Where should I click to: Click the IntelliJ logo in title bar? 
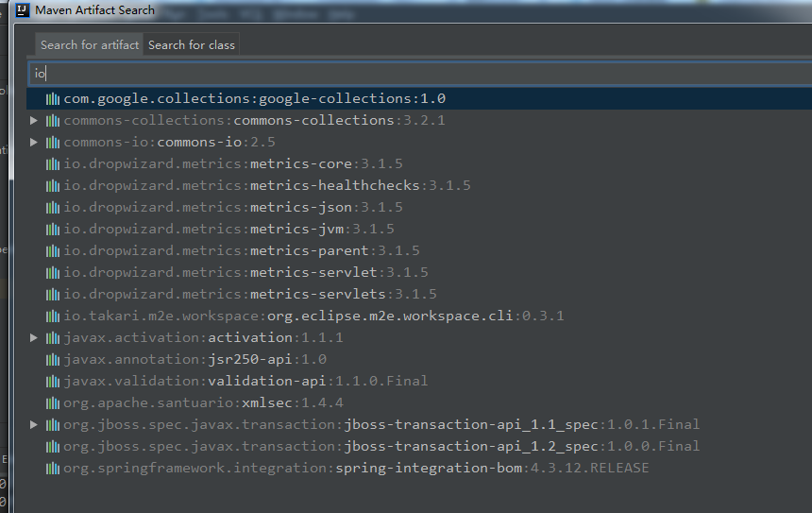[x=23, y=9]
